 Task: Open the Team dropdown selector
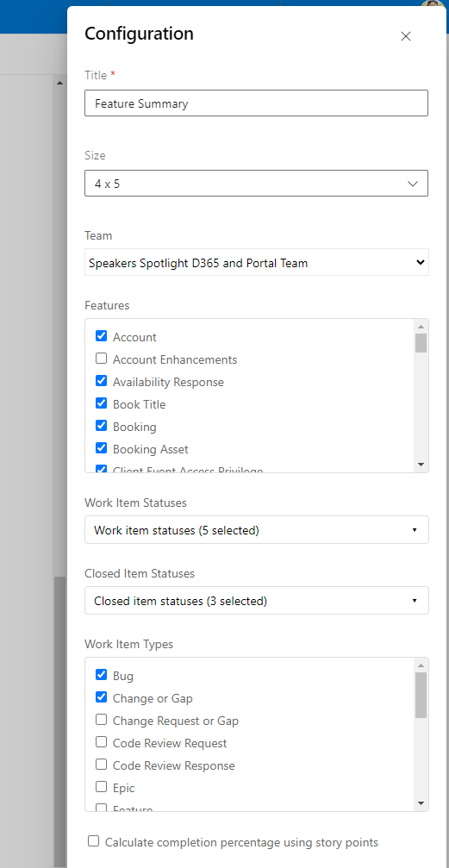click(256, 262)
